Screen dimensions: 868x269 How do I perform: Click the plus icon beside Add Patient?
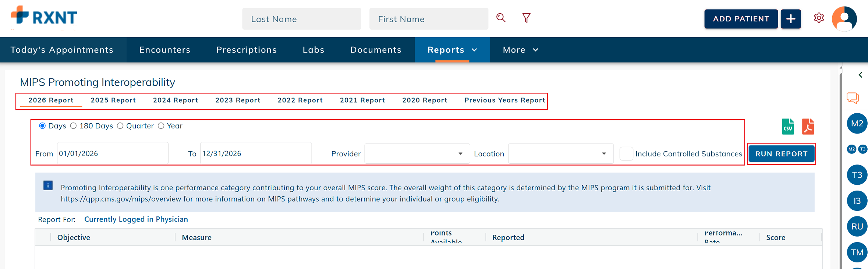[791, 19]
